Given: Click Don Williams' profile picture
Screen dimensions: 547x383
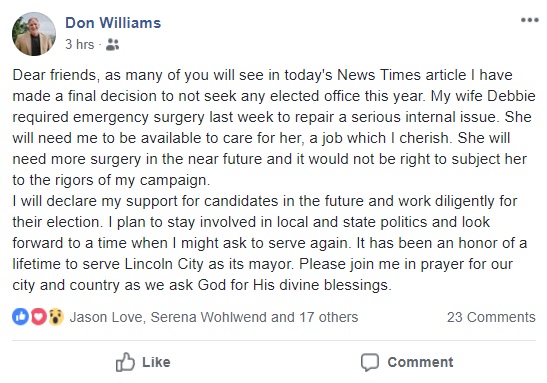Looking at the screenshot, I should [34, 34].
